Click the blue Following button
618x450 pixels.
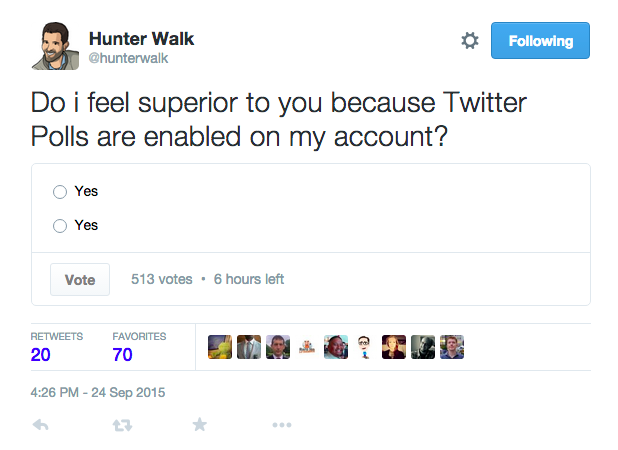click(541, 41)
